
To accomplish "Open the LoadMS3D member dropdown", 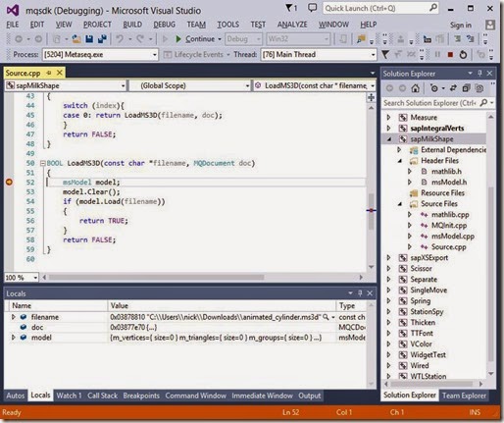I will point(373,85).
